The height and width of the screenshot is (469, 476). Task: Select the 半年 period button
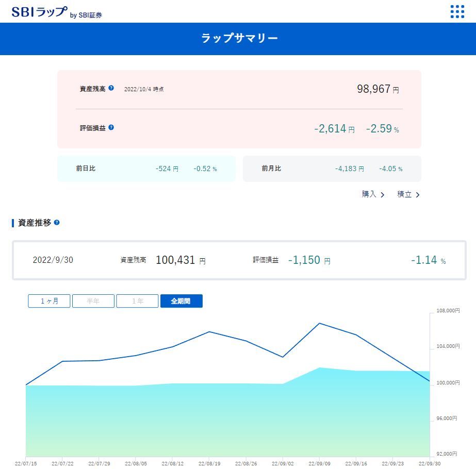[93, 301]
